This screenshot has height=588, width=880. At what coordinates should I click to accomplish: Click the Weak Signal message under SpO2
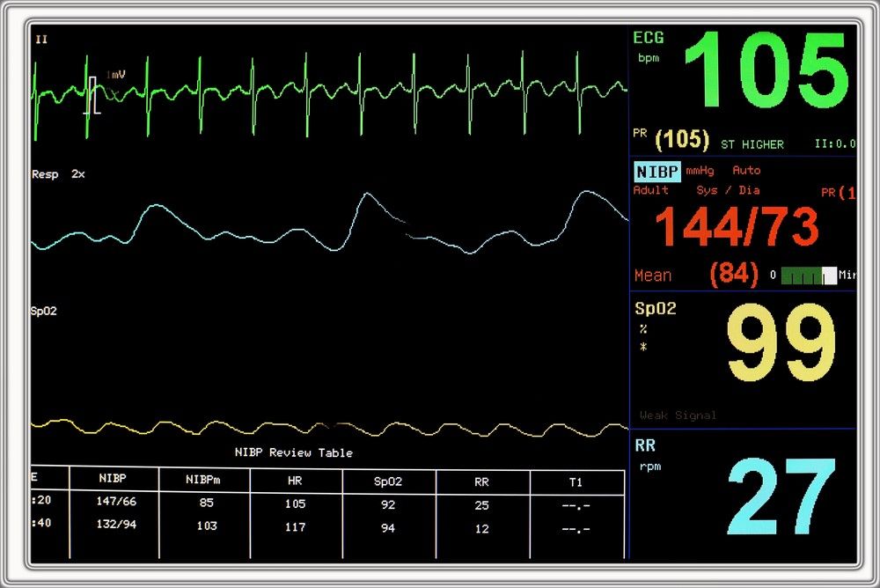point(678,415)
